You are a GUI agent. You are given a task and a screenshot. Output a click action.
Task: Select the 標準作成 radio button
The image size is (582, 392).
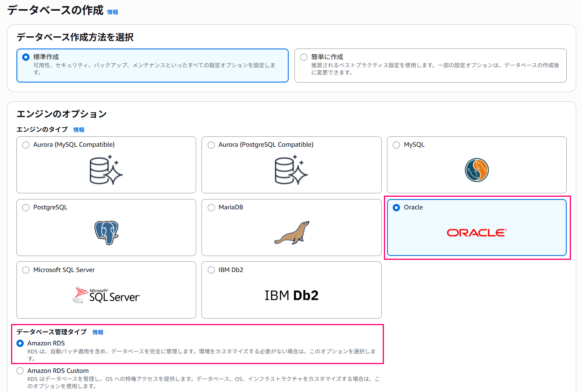point(26,57)
